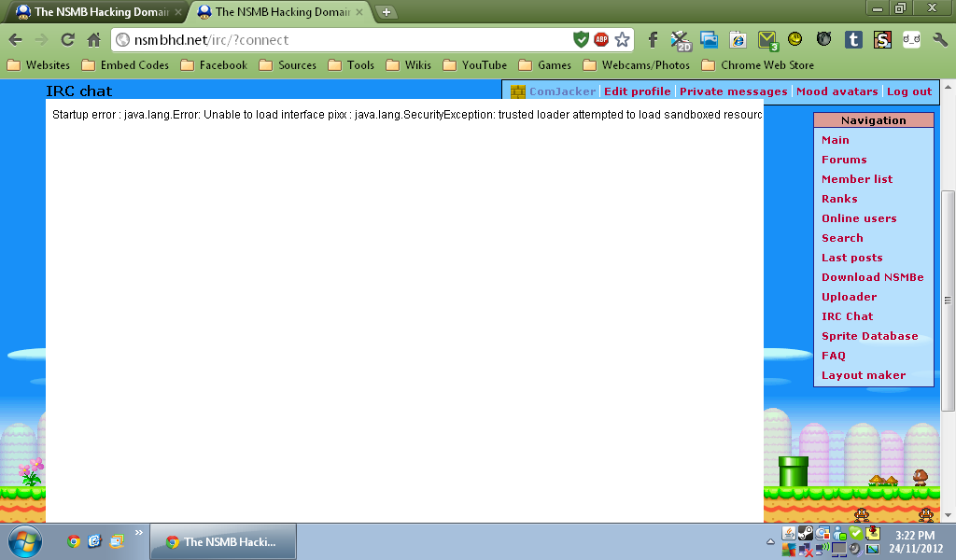
Task: Go to Download NSMBe link
Action: tap(872, 277)
